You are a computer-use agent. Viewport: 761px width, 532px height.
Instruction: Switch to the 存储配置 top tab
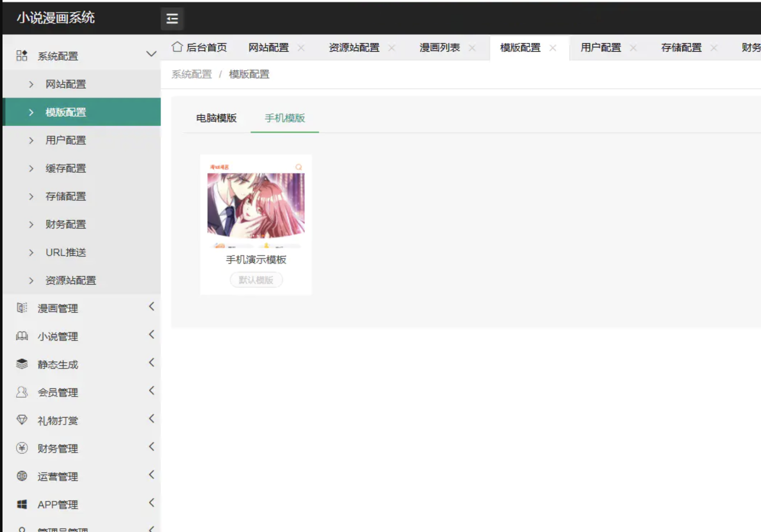[x=681, y=47]
